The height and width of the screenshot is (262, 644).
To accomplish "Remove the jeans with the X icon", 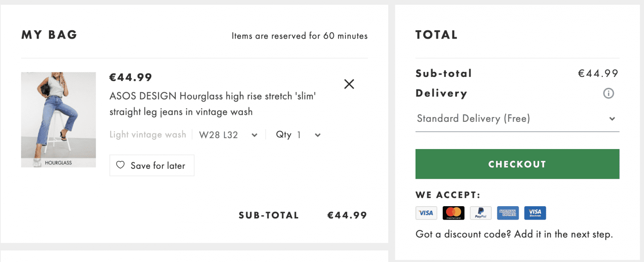I will [x=349, y=84].
